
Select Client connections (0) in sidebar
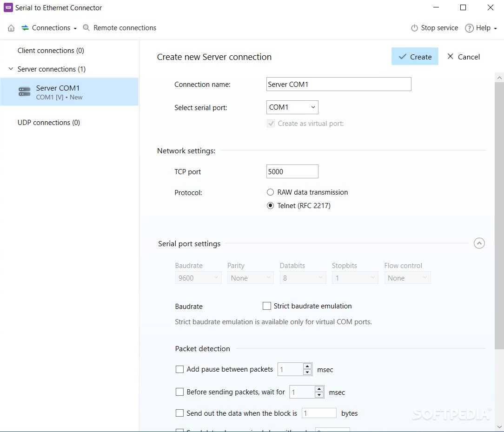click(x=51, y=51)
